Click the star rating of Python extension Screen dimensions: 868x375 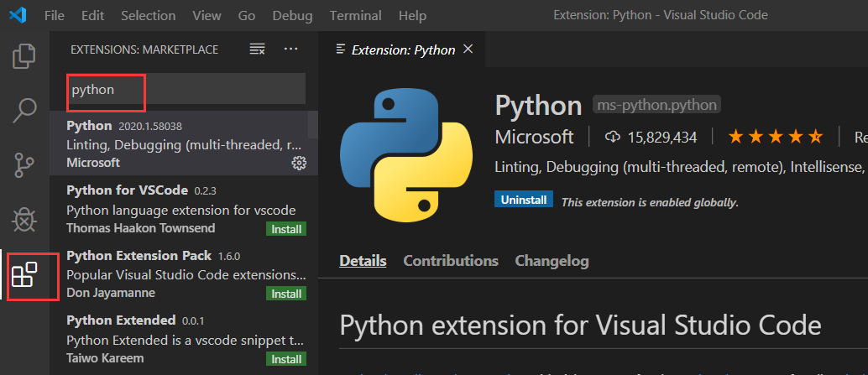pyautogui.click(x=775, y=137)
